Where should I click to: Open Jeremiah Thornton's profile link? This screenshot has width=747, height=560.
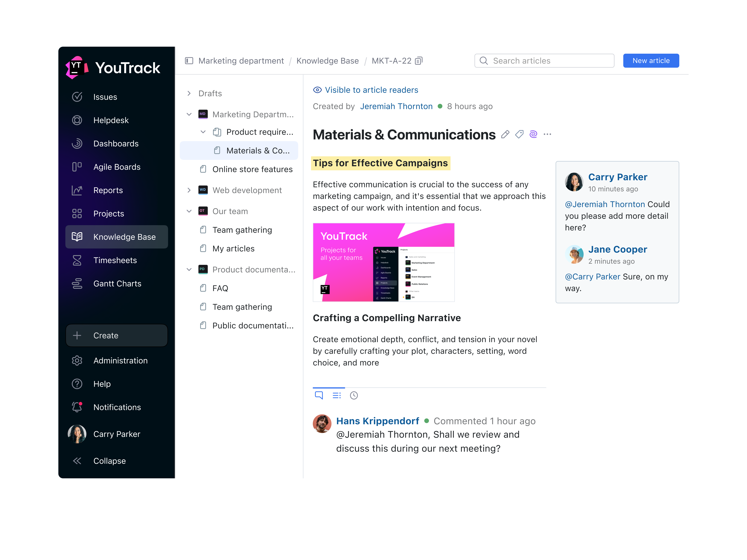(x=396, y=106)
